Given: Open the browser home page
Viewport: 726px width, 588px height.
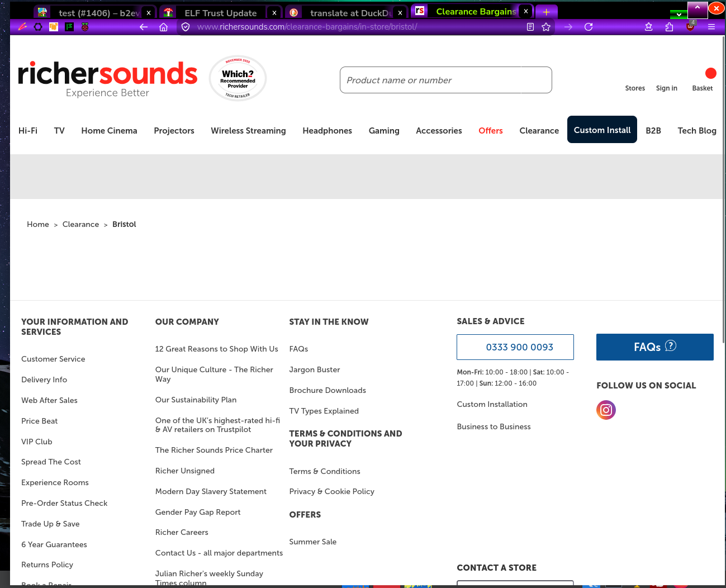Looking at the screenshot, I should click(x=163, y=27).
